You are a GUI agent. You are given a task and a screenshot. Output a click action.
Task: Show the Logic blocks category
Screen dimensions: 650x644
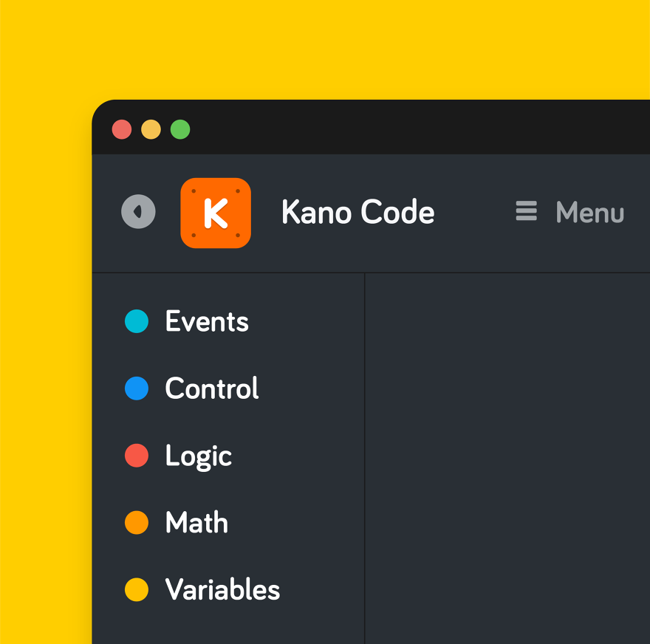(x=198, y=456)
